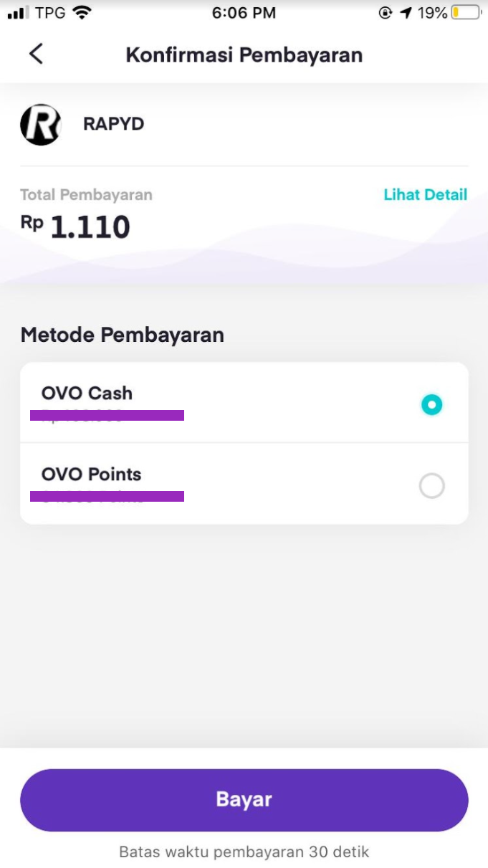
Task: Tap the Metode Pembayaran heading
Action: pos(123,335)
